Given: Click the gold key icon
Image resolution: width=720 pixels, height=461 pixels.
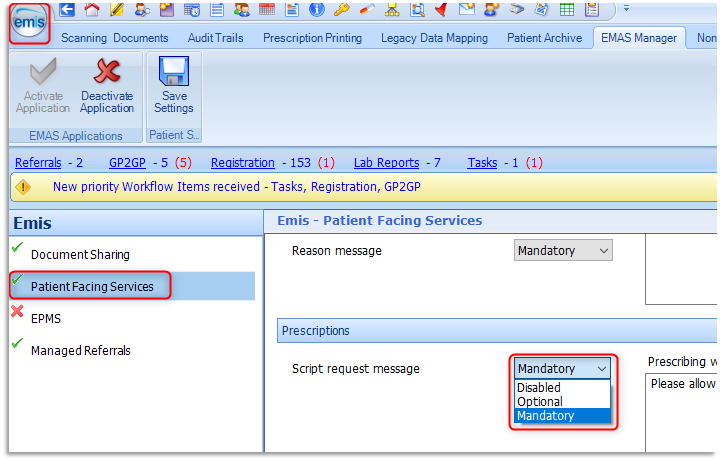Looking at the screenshot, I should tap(342, 9).
